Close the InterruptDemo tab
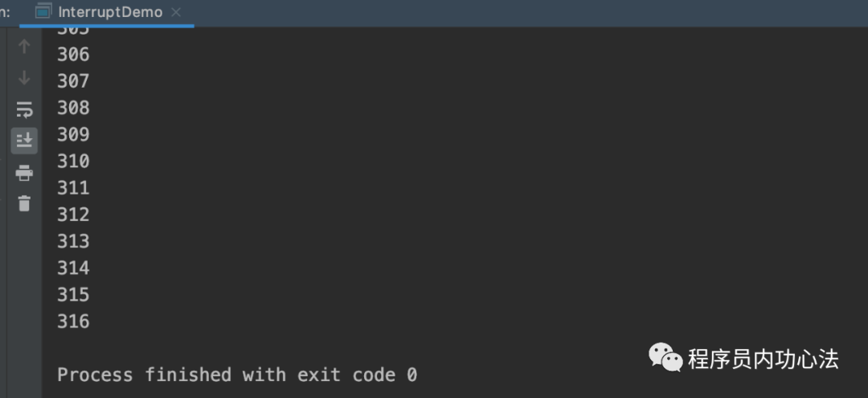868x398 pixels. 176,12
